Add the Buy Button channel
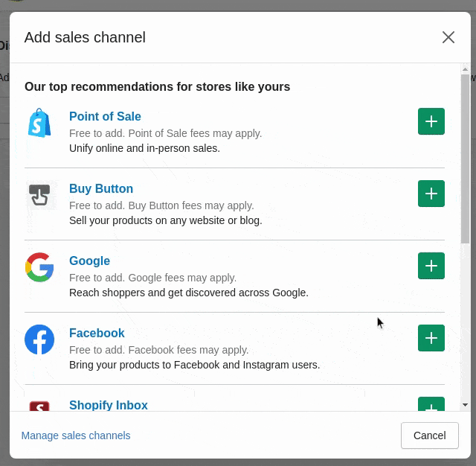This screenshot has height=466, width=476. tap(431, 194)
